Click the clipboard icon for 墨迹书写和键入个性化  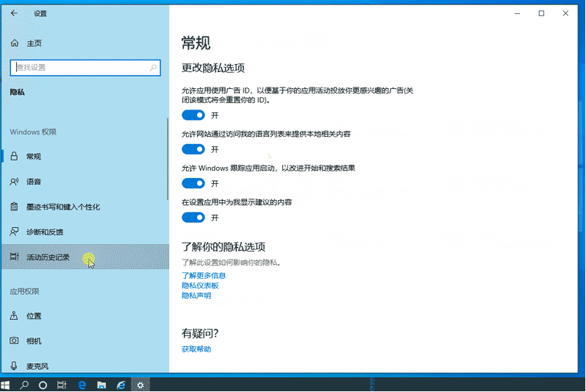(14, 207)
